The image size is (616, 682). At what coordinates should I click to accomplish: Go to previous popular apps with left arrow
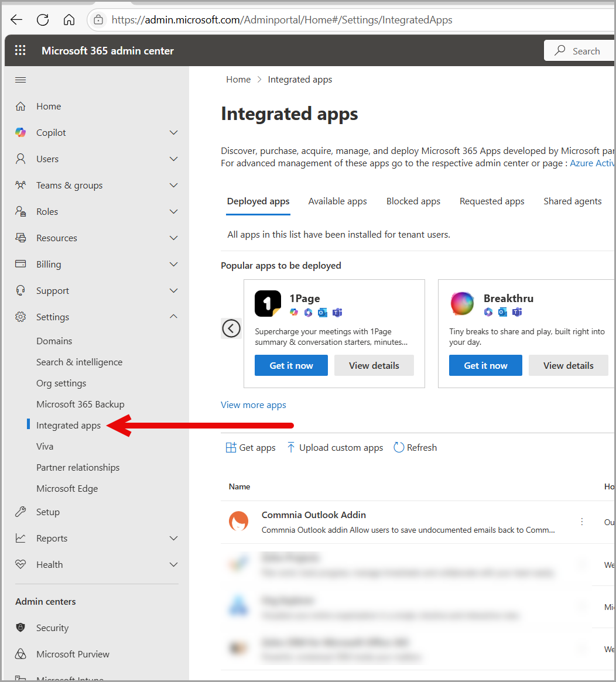coord(231,328)
